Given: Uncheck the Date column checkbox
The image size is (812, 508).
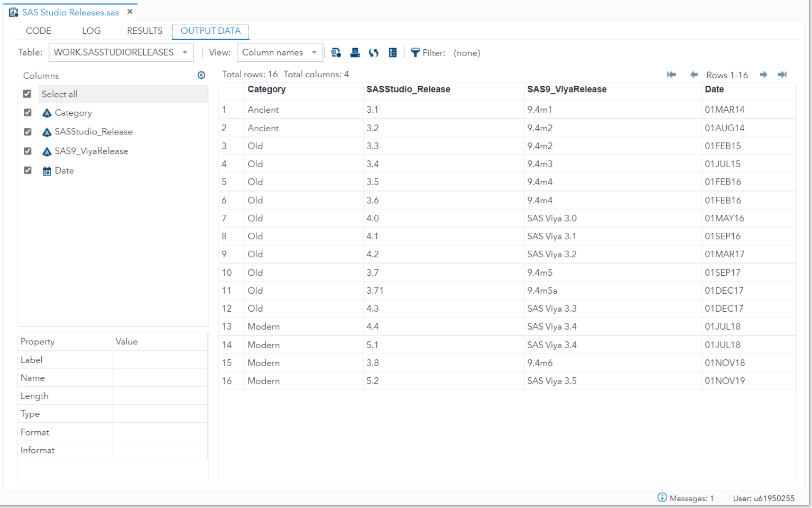Looking at the screenshot, I should (x=27, y=170).
